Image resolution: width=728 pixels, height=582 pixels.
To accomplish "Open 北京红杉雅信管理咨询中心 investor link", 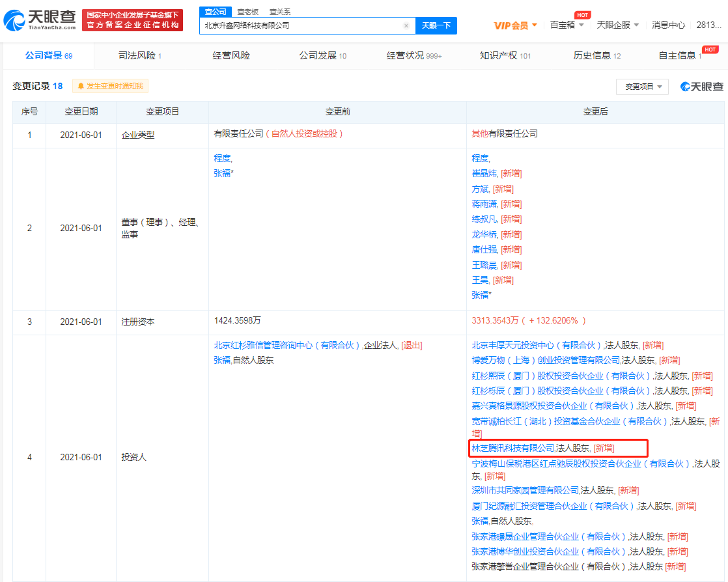I will tap(287, 345).
